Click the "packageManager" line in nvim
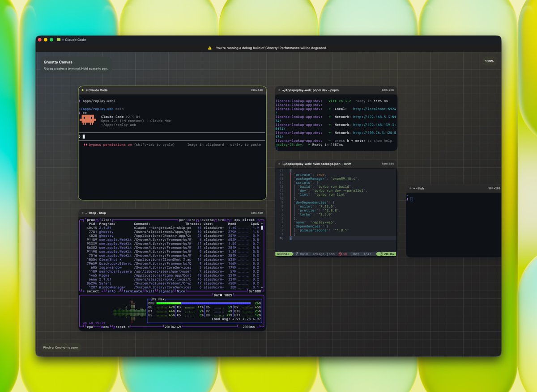 pos(326,179)
